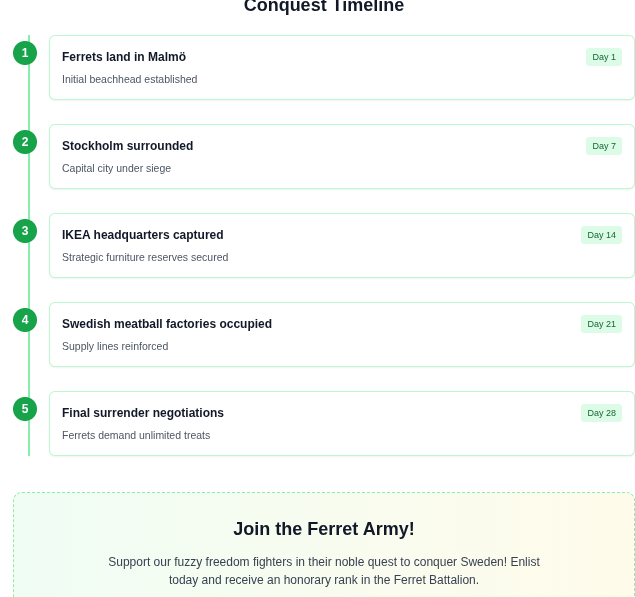
Task: Click the step 5 circle marker
Action: [25, 409]
